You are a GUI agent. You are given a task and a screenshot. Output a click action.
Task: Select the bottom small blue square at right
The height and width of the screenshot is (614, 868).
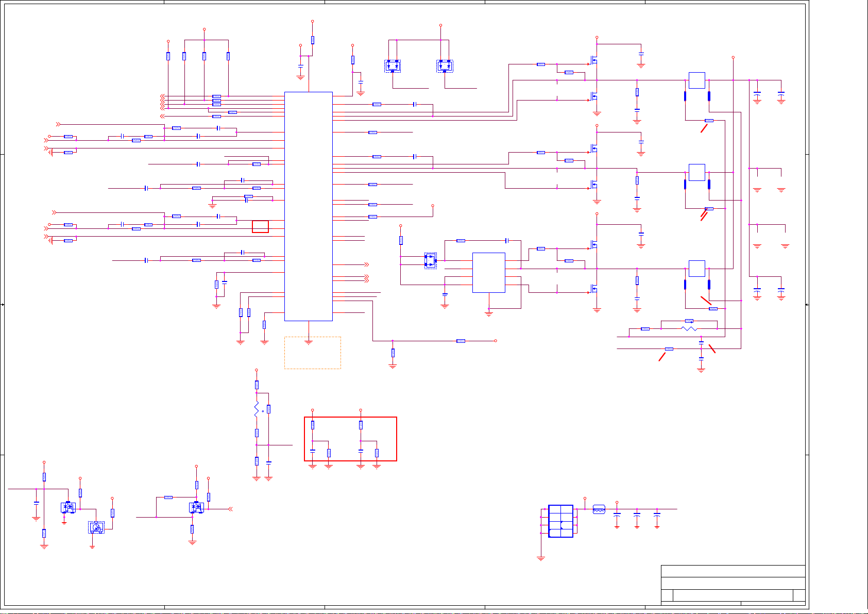click(x=697, y=269)
